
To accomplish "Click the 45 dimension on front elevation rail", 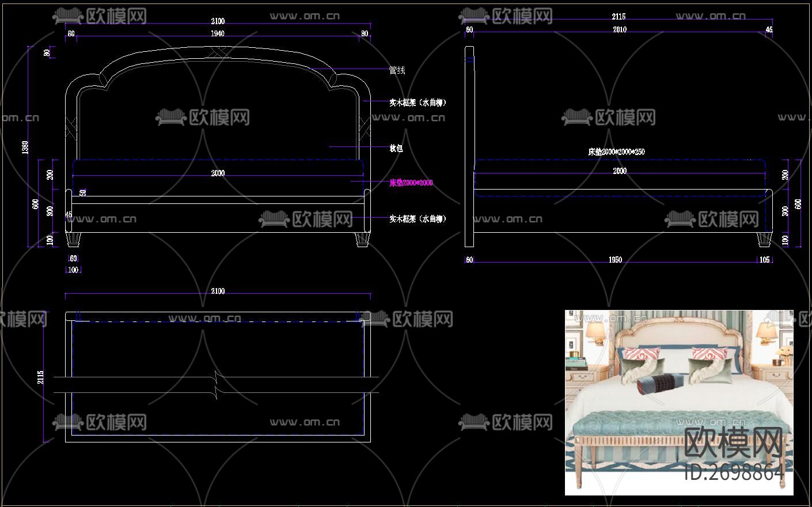I will click(69, 214).
